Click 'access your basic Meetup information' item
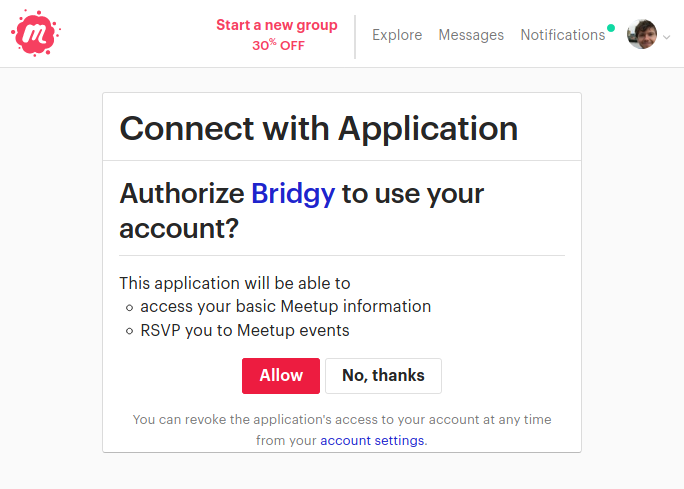Viewport: 684px width, 489px height. pyautogui.click(x=285, y=306)
